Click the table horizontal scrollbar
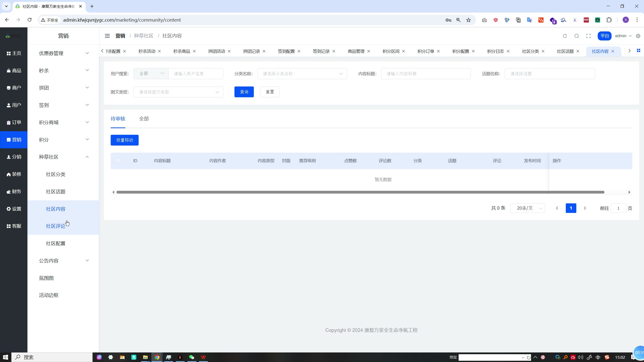 click(360, 192)
